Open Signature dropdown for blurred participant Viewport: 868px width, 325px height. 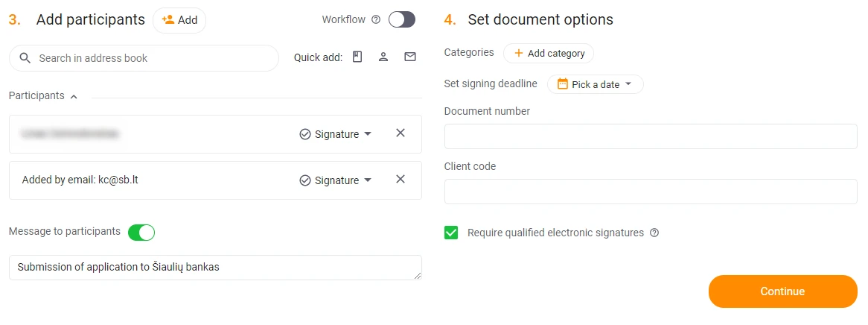pyautogui.click(x=336, y=134)
